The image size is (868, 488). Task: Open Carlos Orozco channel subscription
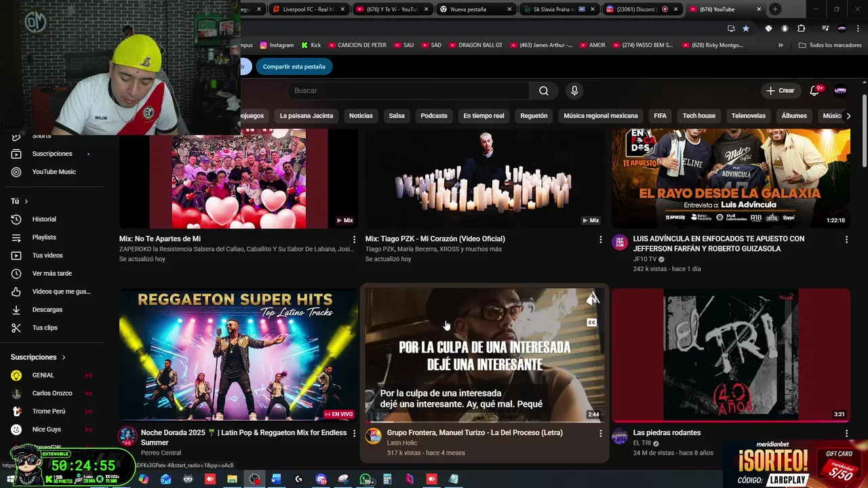click(x=52, y=394)
